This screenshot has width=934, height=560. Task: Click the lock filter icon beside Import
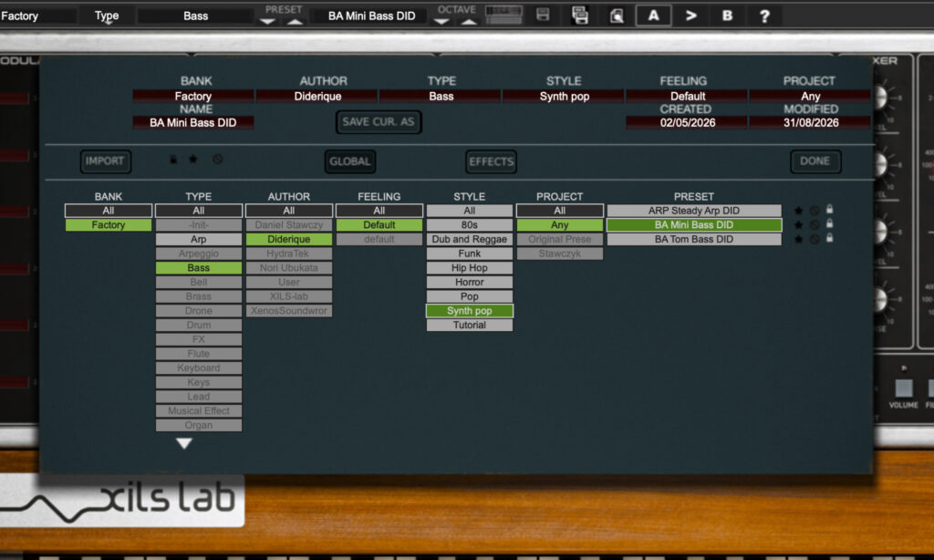[x=172, y=159]
